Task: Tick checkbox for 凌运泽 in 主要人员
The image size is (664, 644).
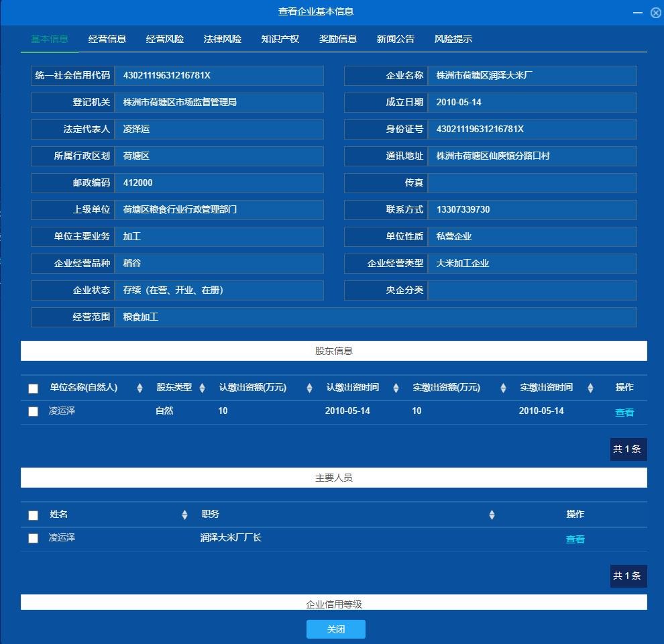Action: coord(33,538)
